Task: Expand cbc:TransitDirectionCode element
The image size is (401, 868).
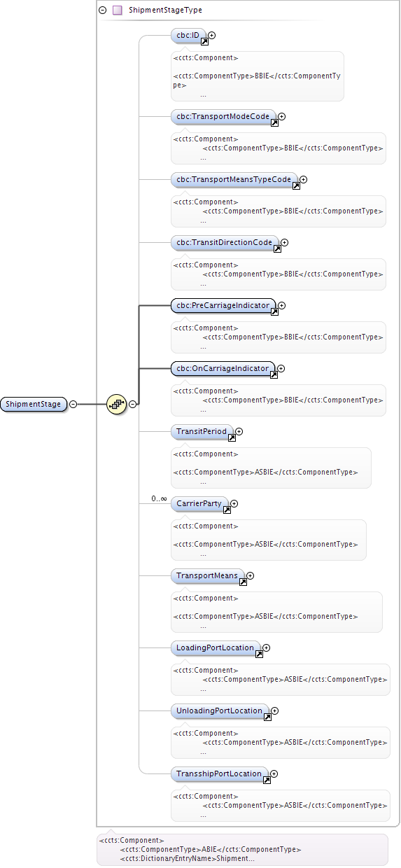Action: [x=284, y=243]
